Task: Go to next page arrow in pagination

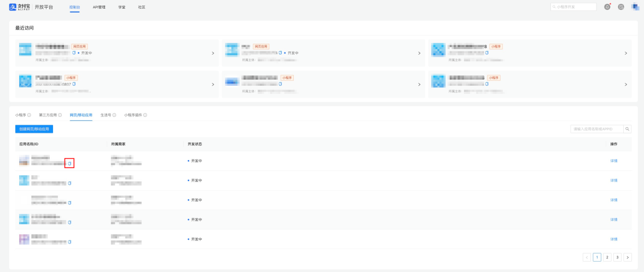Action: point(628,257)
